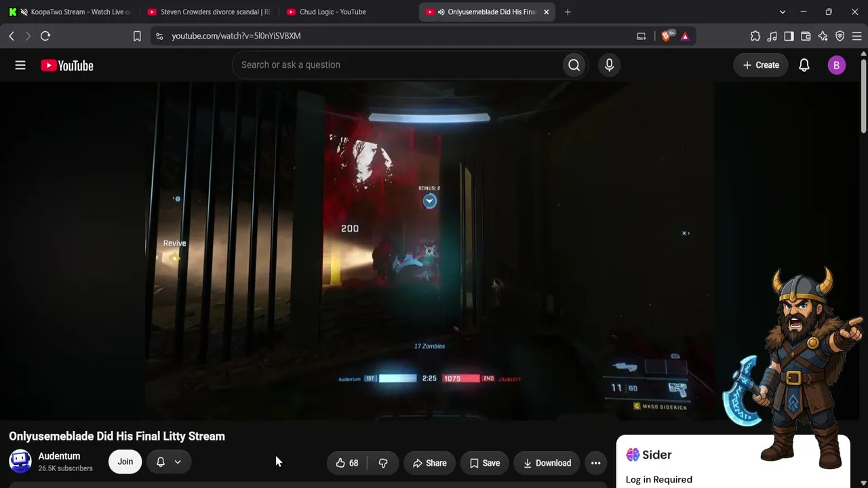Reload the current page
The height and width of the screenshot is (488, 868).
[x=45, y=36]
